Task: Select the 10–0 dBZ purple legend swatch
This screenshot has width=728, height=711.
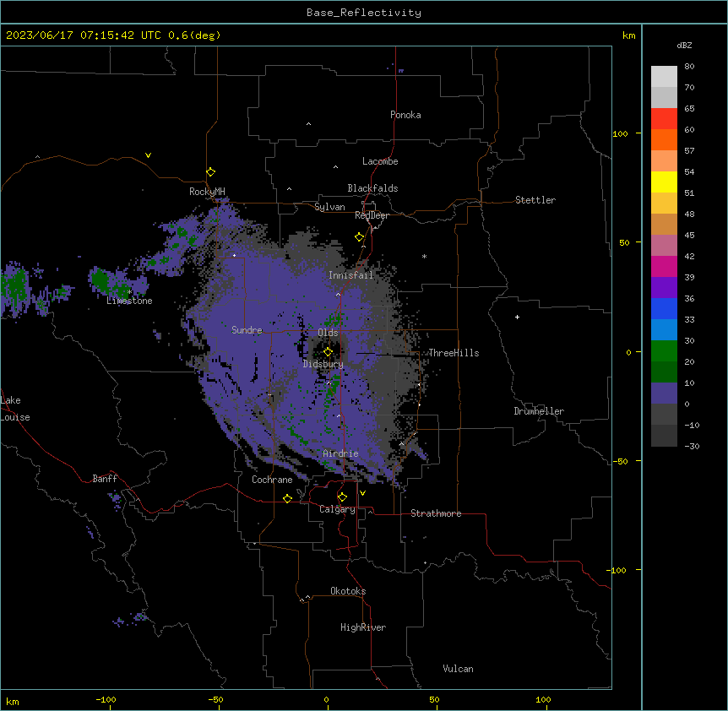Action: (664, 393)
